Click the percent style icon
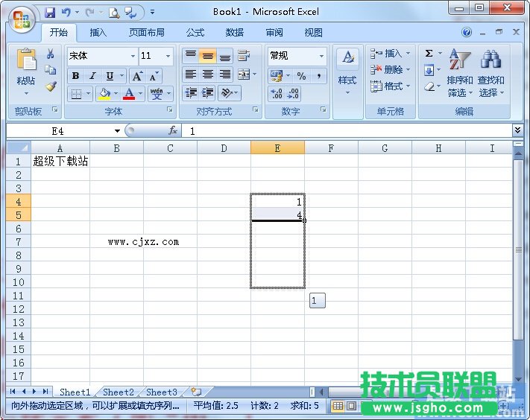Image resolution: width=530 pixels, height=420 pixels. point(301,76)
